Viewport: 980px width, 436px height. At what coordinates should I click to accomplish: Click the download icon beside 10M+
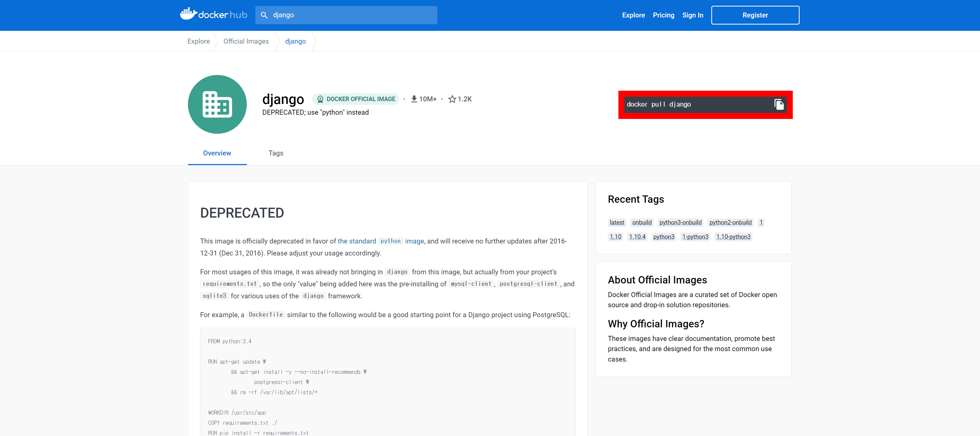(414, 99)
